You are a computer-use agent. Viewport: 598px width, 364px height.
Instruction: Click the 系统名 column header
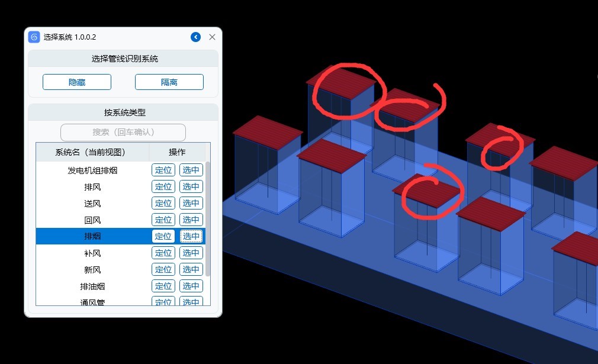(91, 152)
